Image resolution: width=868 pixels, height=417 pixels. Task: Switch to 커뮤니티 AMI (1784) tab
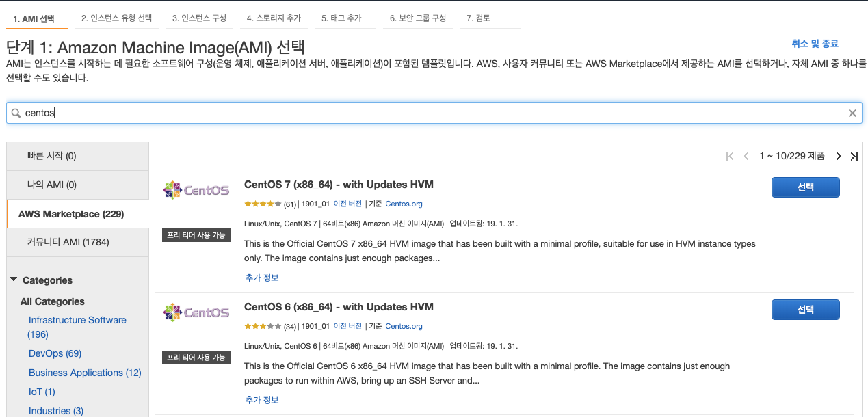pyautogui.click(x=68, y=242)
